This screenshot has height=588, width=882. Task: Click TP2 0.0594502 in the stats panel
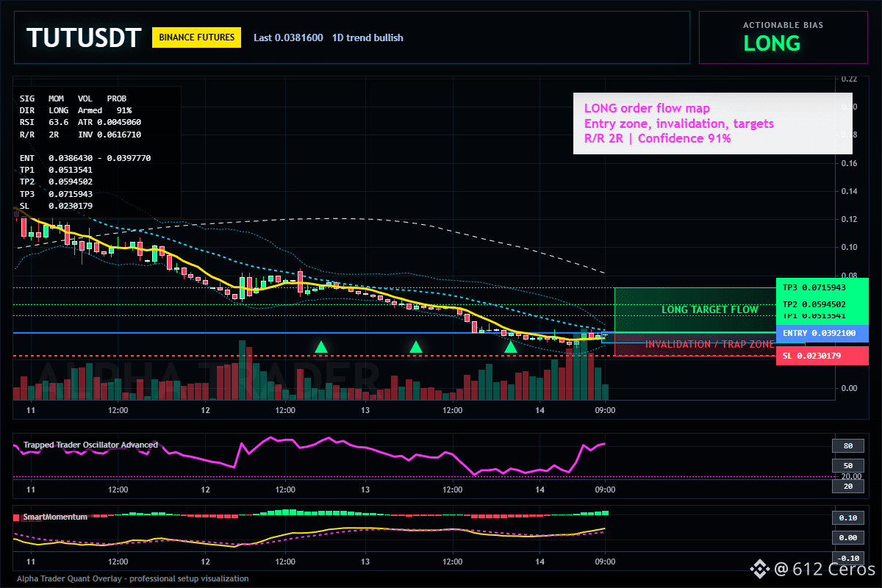[x=56, y=181]
